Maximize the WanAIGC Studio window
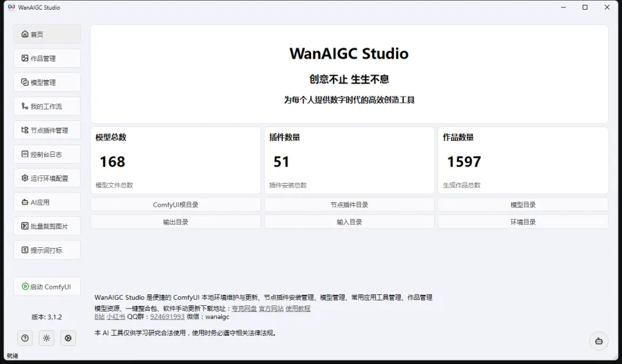The height and width of the screenshot is (364, 622). pos(585,7)
